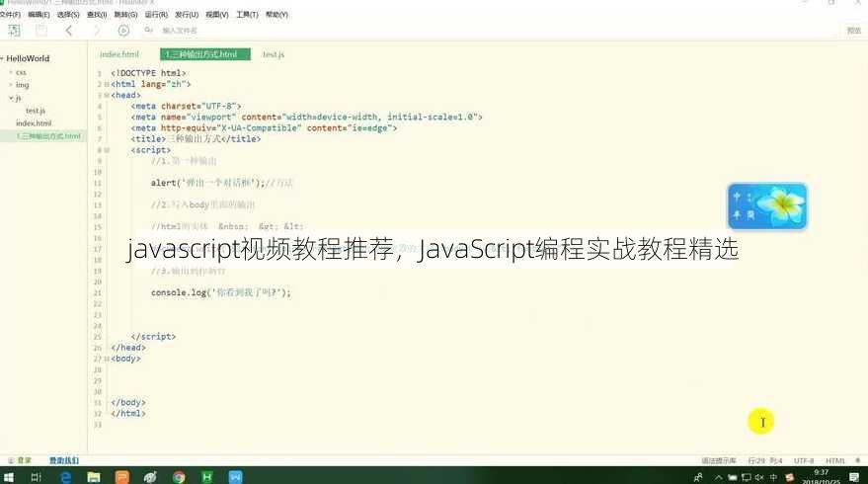Click the blue app icon after HBuilderX on the taskbar
The height and width of the screenshot is (484, 868).
[235, 477]
